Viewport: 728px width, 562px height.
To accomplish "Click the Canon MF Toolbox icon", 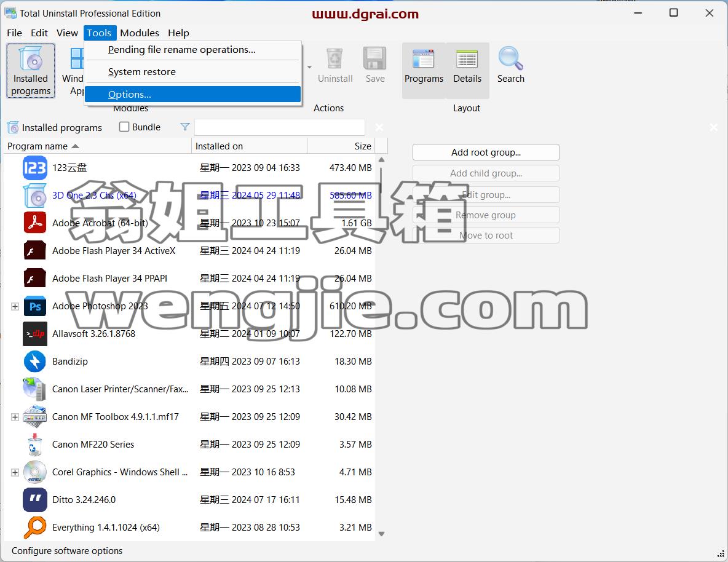I will click(x=35, y=417).
